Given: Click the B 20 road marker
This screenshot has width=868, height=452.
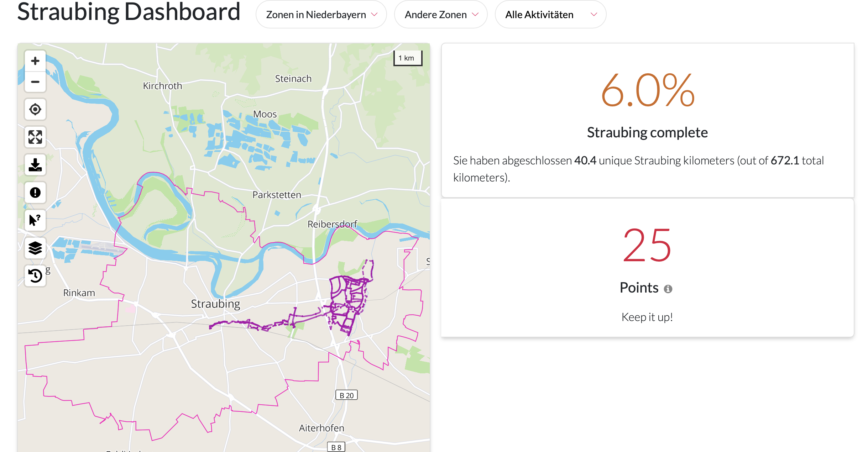Looking at the screenshot, I should point(346,395).
